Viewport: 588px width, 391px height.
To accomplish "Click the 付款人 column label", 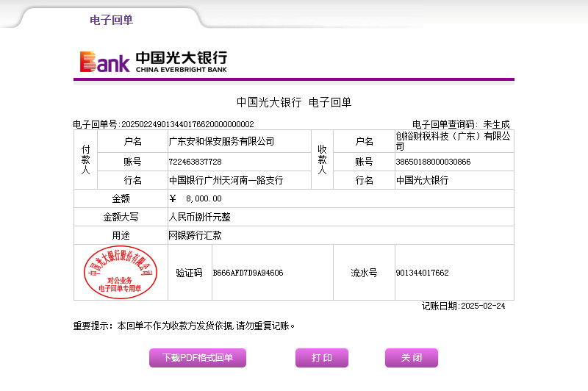I will (x=85, y=159).
